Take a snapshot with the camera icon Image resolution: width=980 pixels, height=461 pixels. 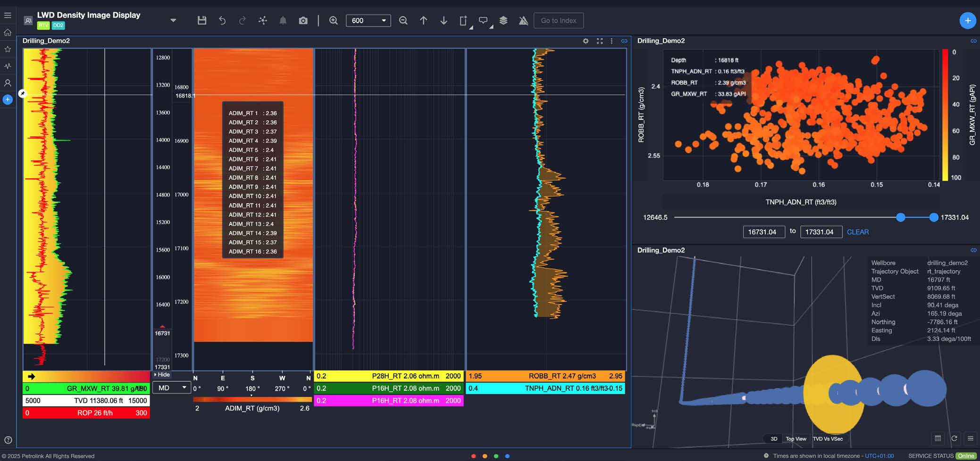(303, 20)
